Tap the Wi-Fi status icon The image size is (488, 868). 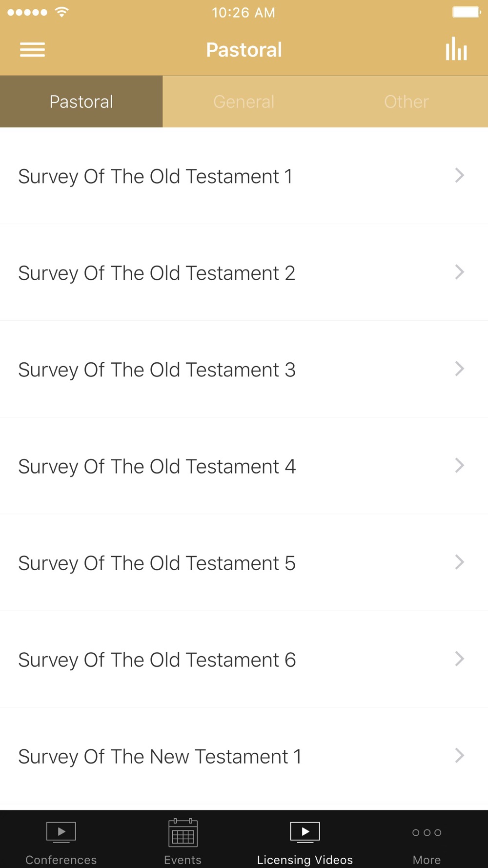click(x=61, y=12)
